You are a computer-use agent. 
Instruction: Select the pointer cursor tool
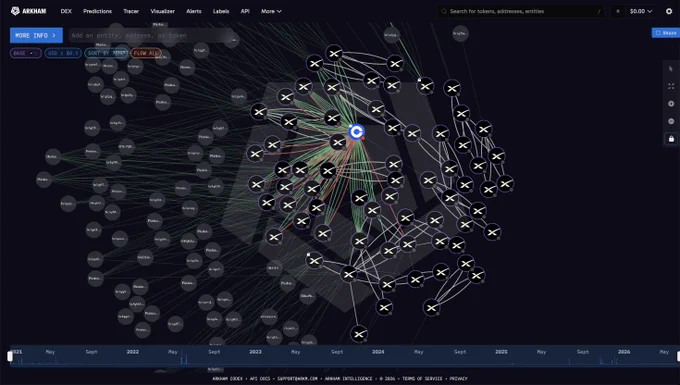[671, 69]
